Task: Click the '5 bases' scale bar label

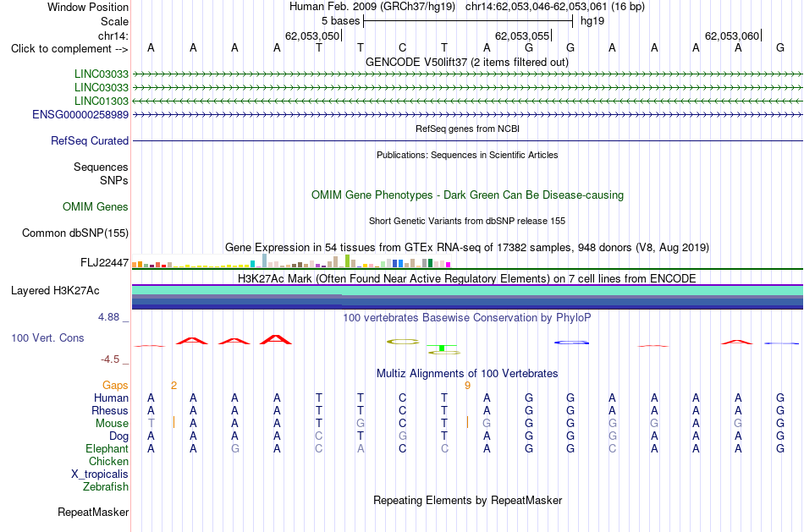Action: (341, 21)
